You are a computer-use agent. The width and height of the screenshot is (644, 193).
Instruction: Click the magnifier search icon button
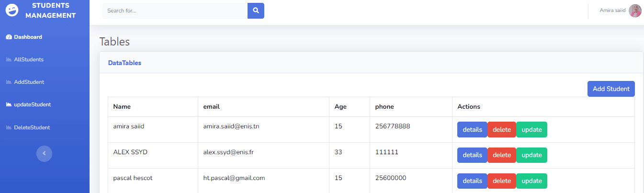tap(256, 11)
